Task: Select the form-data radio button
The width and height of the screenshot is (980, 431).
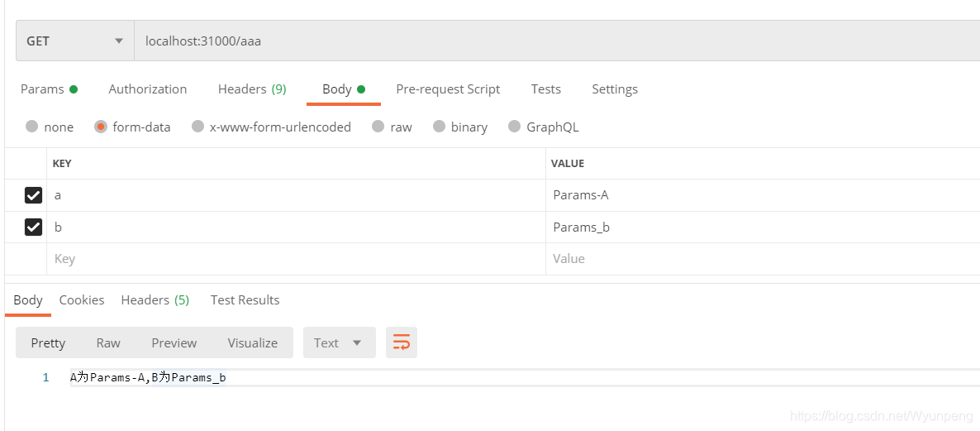Action: (x=101, y=127)
